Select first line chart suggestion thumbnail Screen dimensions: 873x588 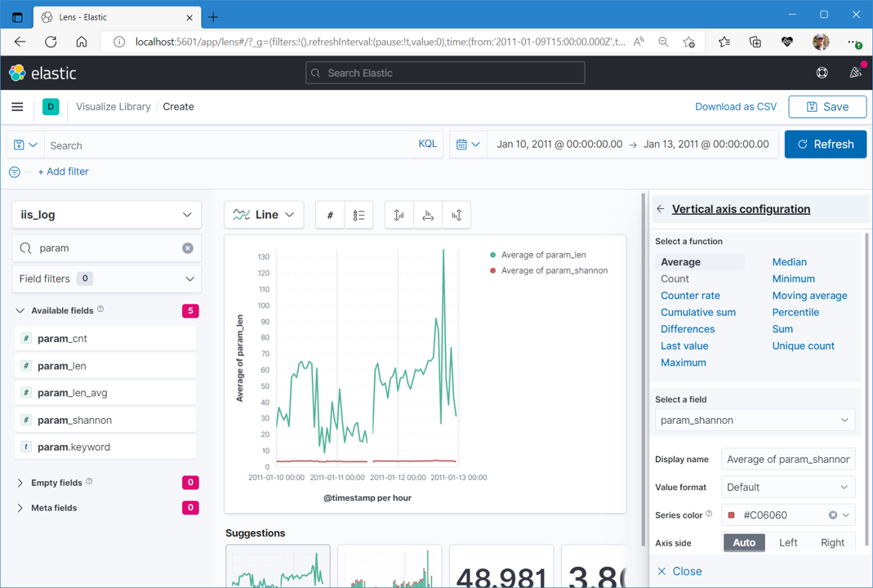click(x=278, y=566)
